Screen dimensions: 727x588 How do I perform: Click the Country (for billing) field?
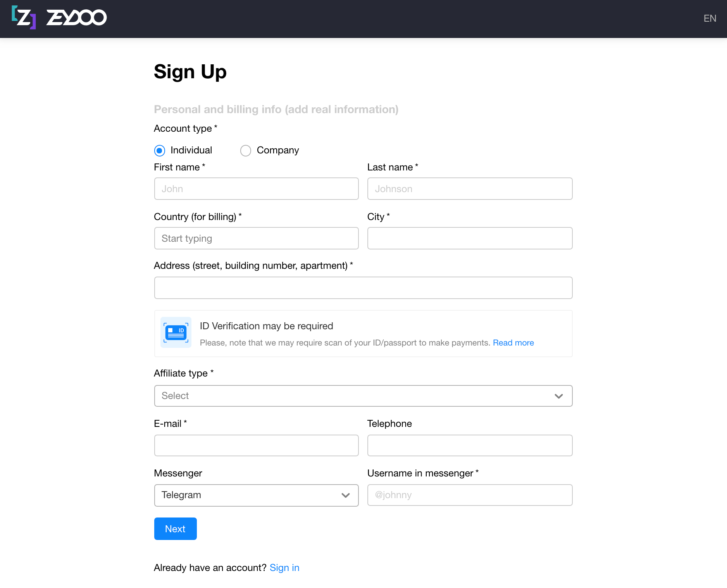[256, 238]
